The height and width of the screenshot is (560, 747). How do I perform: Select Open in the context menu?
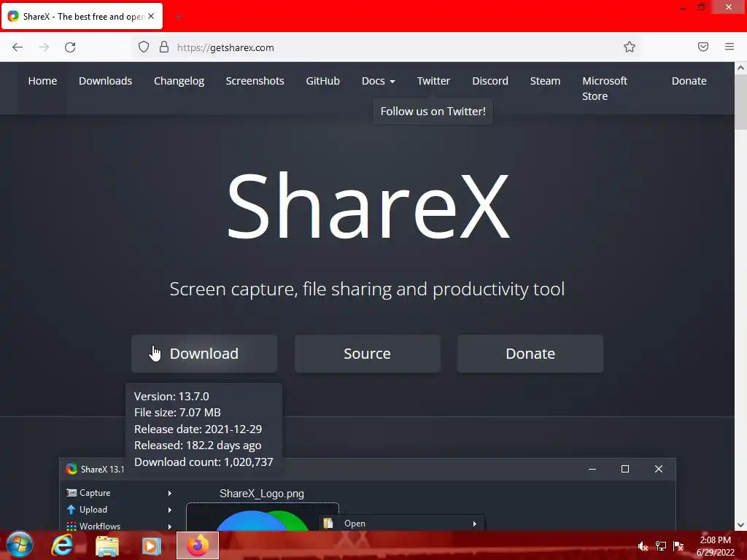coord(355,524)
